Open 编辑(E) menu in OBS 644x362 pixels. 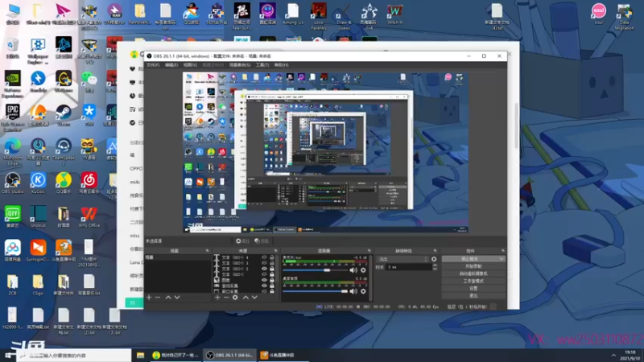click(171, 65)
